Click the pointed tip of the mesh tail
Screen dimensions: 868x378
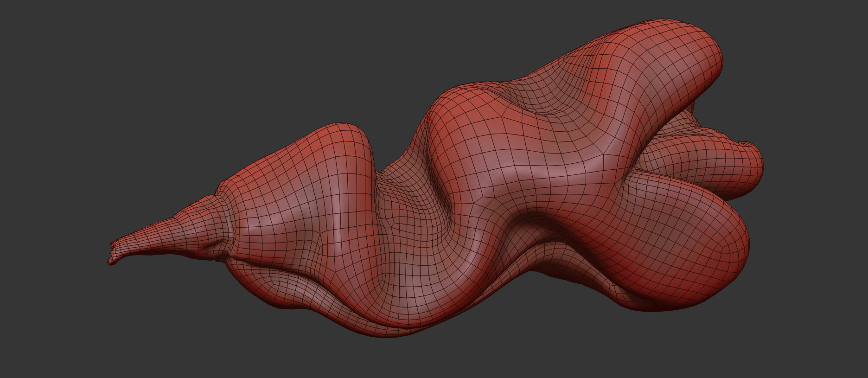pyautogui.click(x=111, y=260)
